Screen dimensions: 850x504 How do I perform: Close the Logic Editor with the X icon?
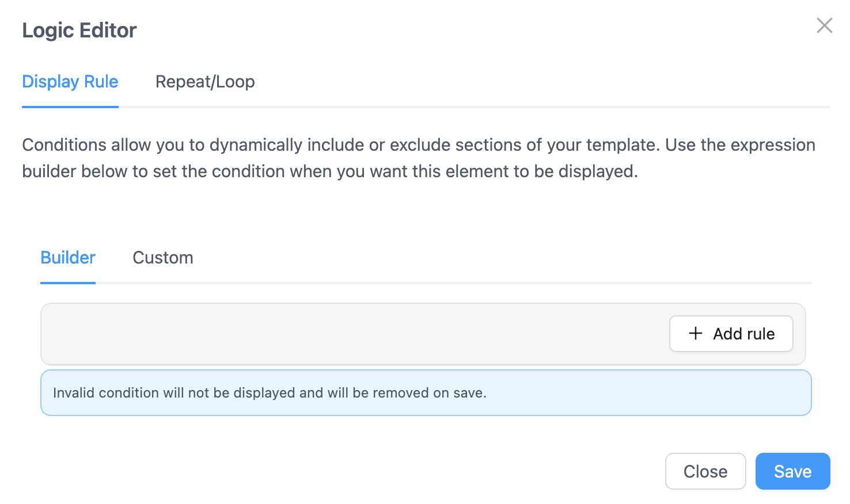(x=824, y=25)
